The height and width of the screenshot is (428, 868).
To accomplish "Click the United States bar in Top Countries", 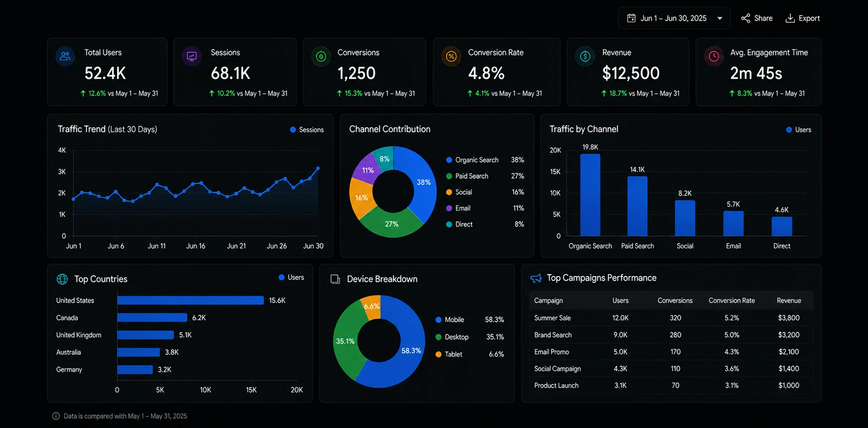I will click(190, 300).
